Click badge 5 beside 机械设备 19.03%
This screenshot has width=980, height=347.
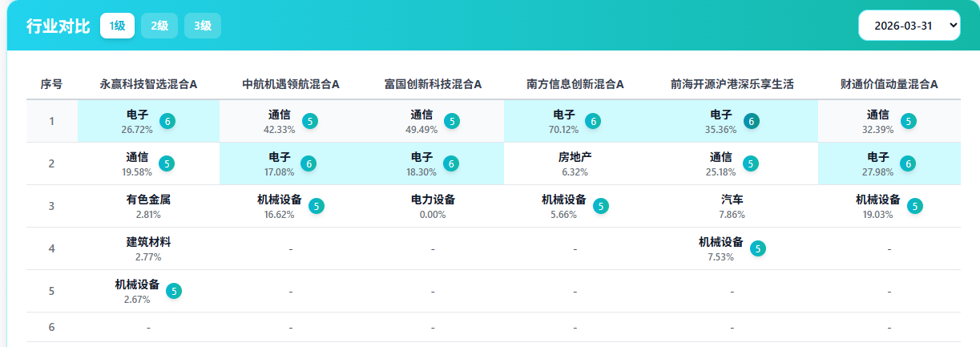click(915, 206)
